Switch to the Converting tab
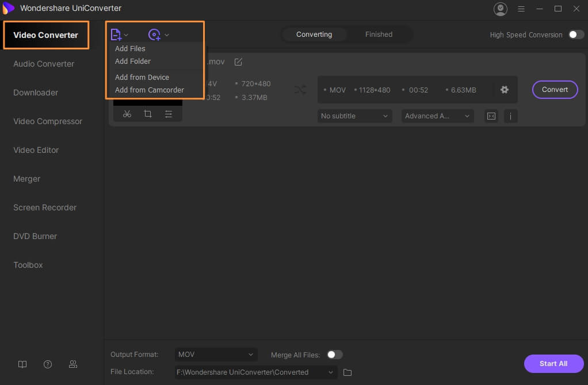588x385 pixels. (x=314, y=34)
